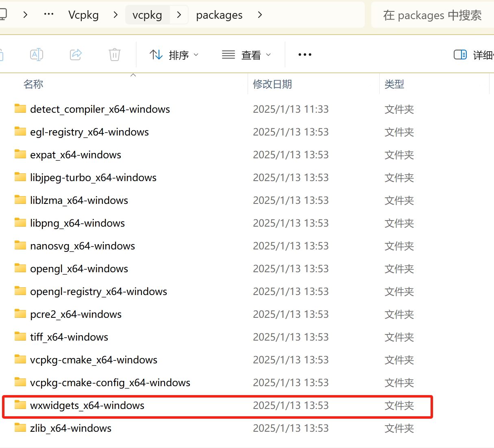Select egl-registry_x64-windows folder icon

[x=20, y=131]
